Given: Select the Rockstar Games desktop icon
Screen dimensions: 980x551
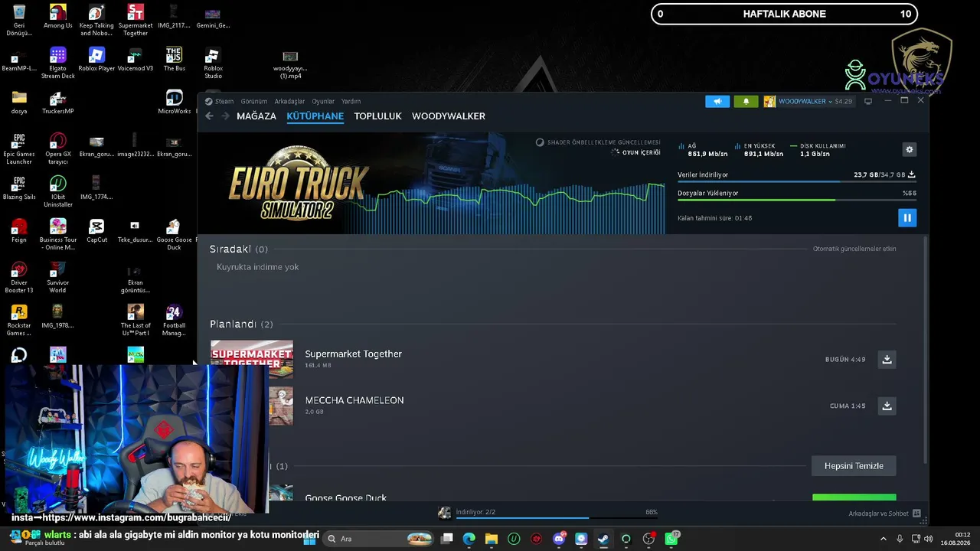Looking at the screenshot, I should pyautogui.click(x=19, y=320).
